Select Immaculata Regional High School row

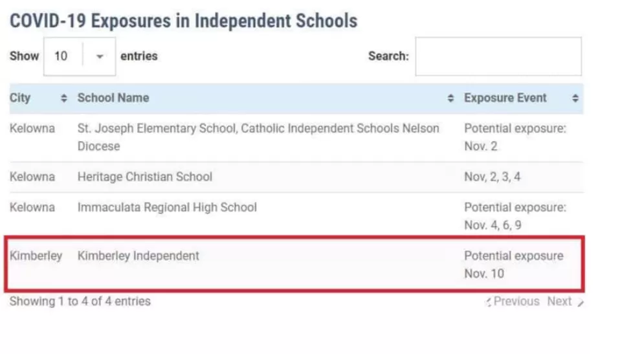point(296,216)
